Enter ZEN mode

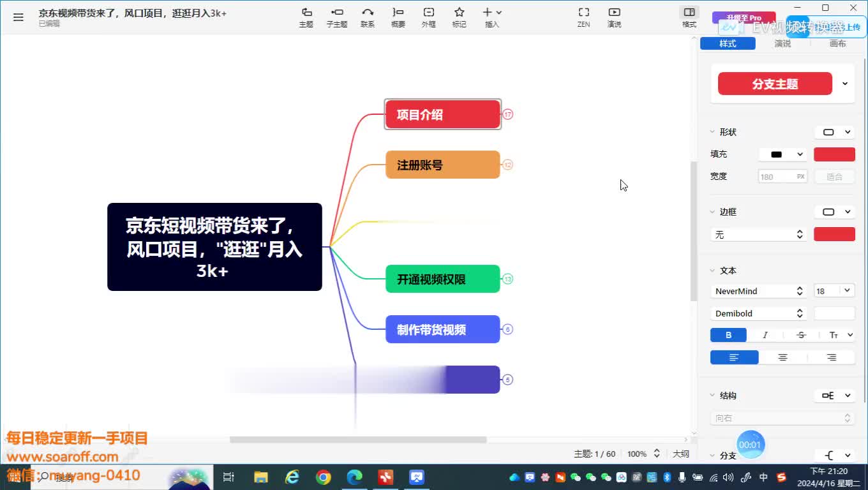click(x=583, y=17)
